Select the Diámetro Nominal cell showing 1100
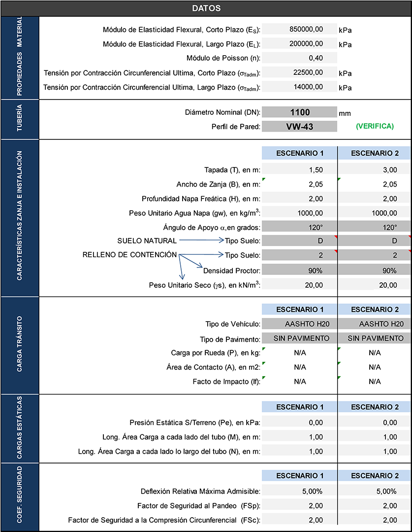 click(299, 112)
